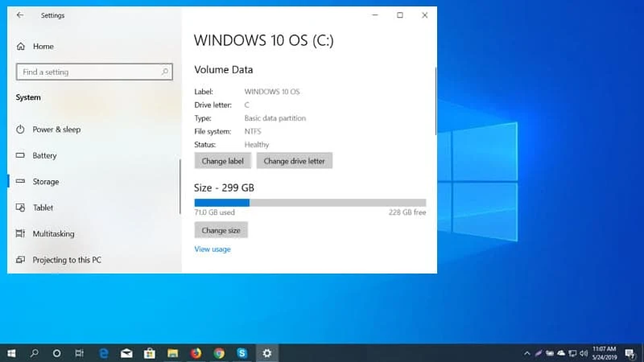Screen dimensions: 644x362
Task: Open Microsoft Store from the taskbar
Action: click(x=150, y=353)
